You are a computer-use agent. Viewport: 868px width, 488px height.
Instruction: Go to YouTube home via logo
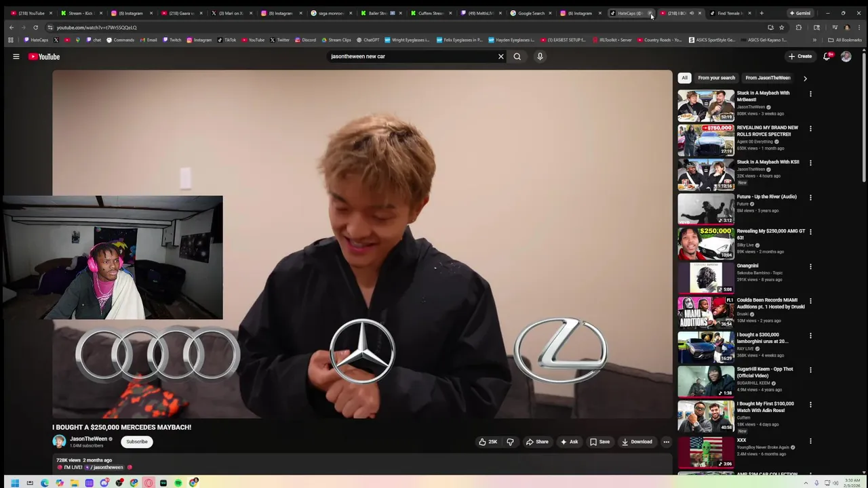pos(44,56)
